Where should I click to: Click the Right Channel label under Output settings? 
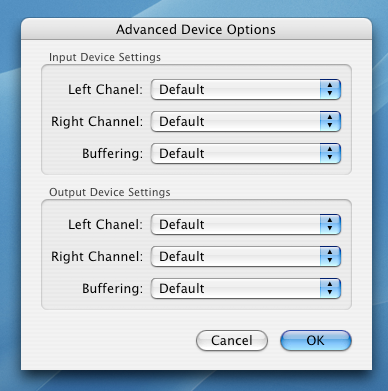coord(97,256)
